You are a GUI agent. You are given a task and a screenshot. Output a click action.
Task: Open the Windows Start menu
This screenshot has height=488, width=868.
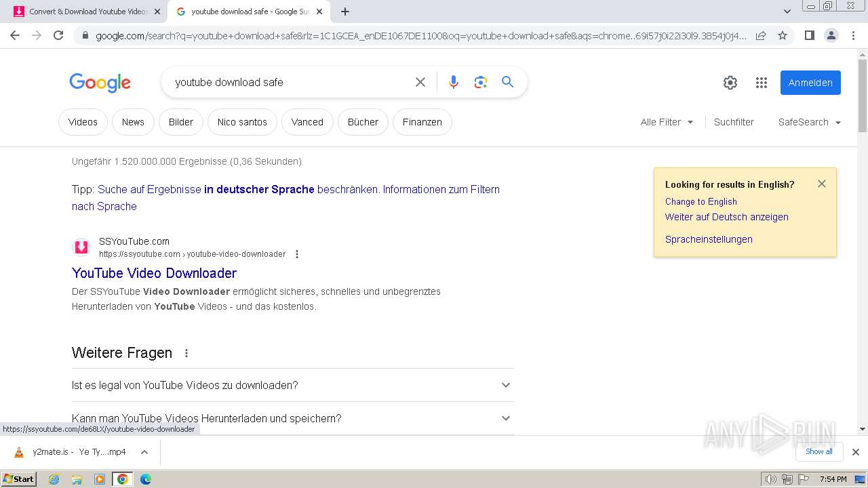18,479
